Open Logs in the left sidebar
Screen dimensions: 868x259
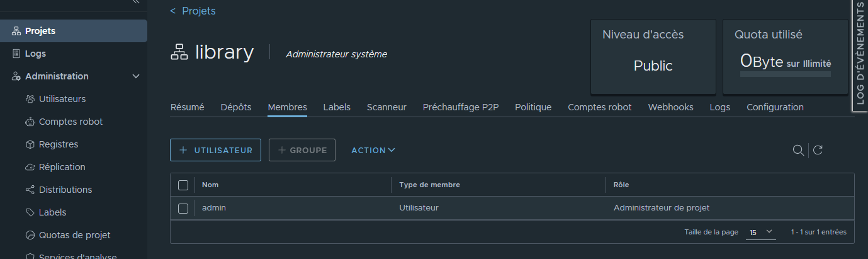click(x=35, y=54)
